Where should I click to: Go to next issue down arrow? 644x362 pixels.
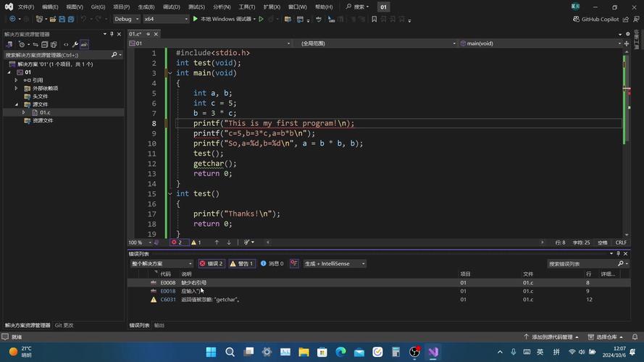point(229,243)
